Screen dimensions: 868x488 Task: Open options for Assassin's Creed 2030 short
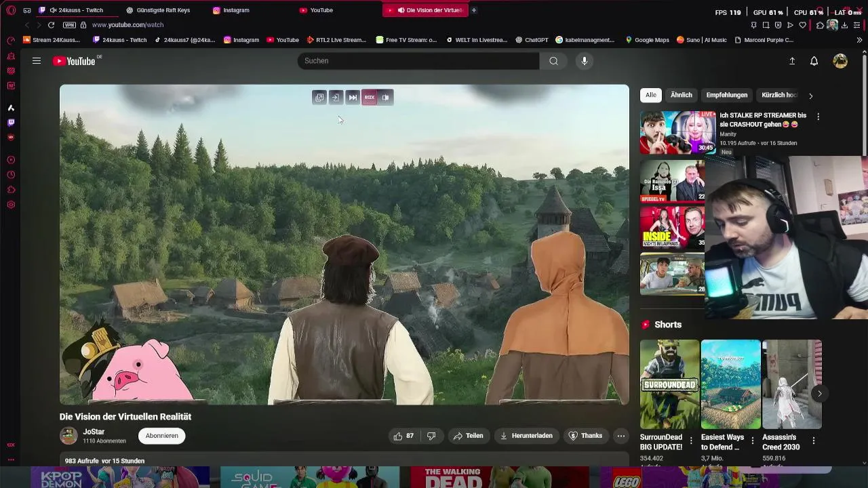tap(813, 441)
